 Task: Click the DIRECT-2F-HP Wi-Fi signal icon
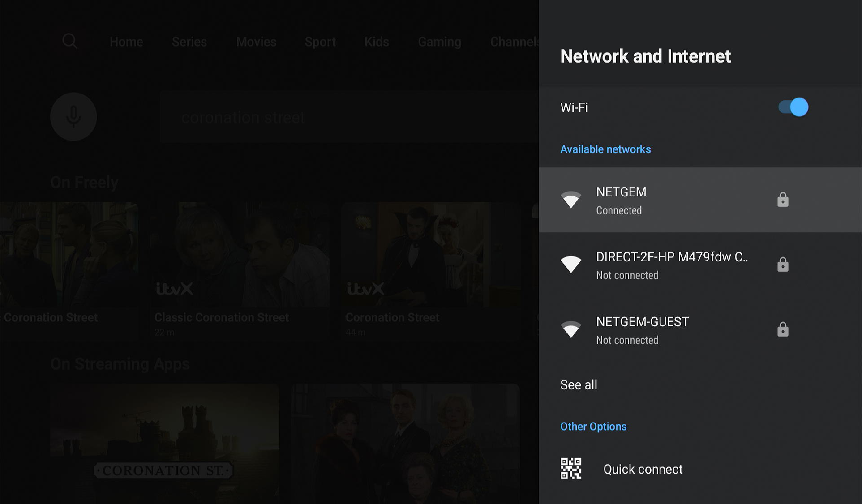coord(571,264)
